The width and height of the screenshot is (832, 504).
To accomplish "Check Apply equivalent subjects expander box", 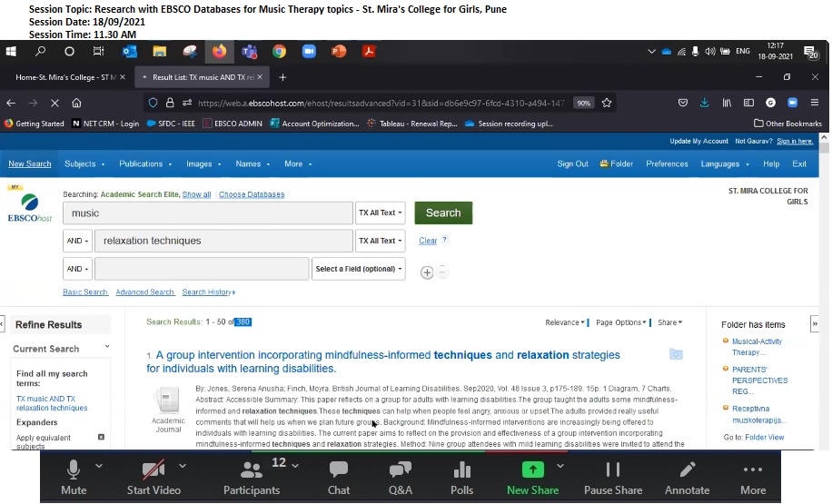I will tap(101, 437).
